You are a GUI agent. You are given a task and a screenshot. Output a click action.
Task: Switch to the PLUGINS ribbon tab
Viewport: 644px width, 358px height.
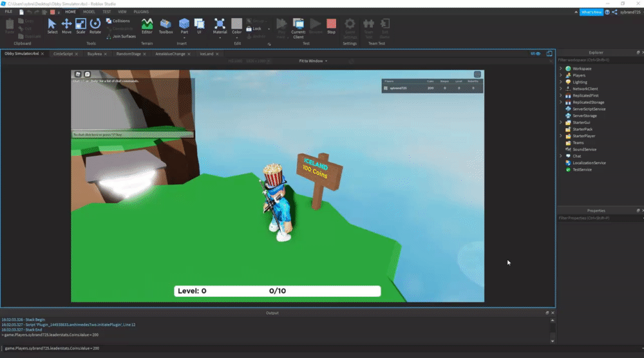141,12
